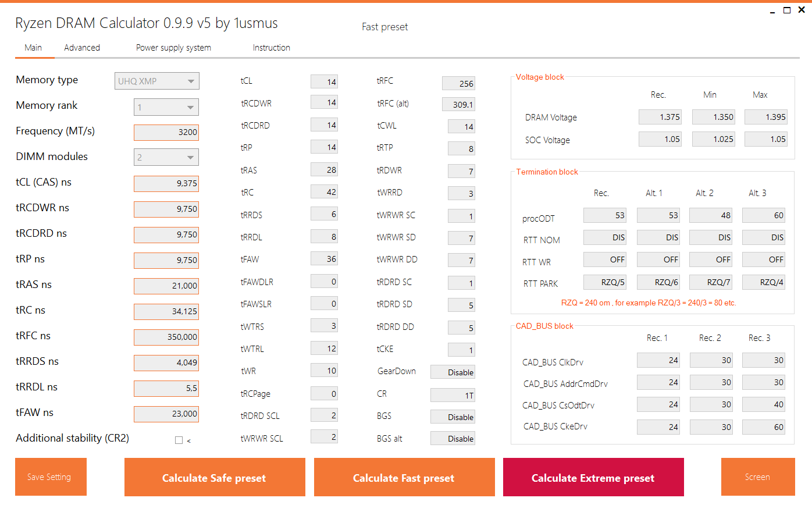Expand the Memory type dropdown

point(157,81)
